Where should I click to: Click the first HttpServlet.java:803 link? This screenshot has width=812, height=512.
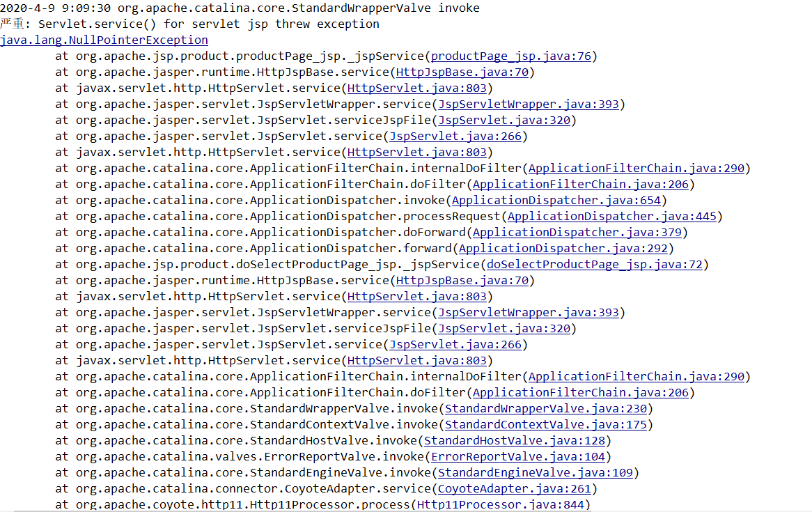416,88
